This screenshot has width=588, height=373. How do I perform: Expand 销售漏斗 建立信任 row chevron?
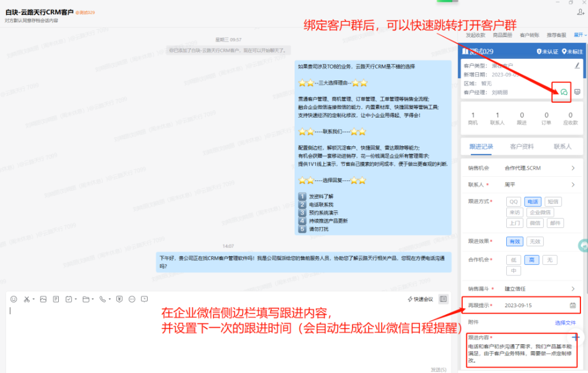[x=573, y=289]
